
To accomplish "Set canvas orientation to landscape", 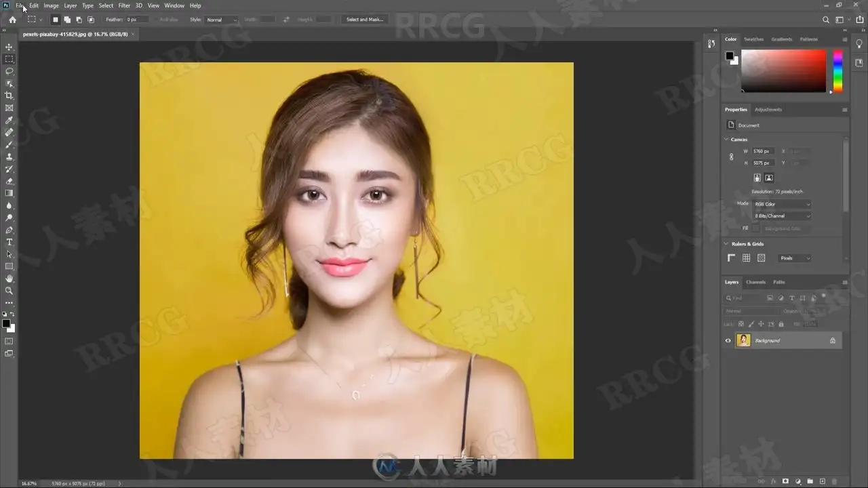I will (x=769, y=178).
